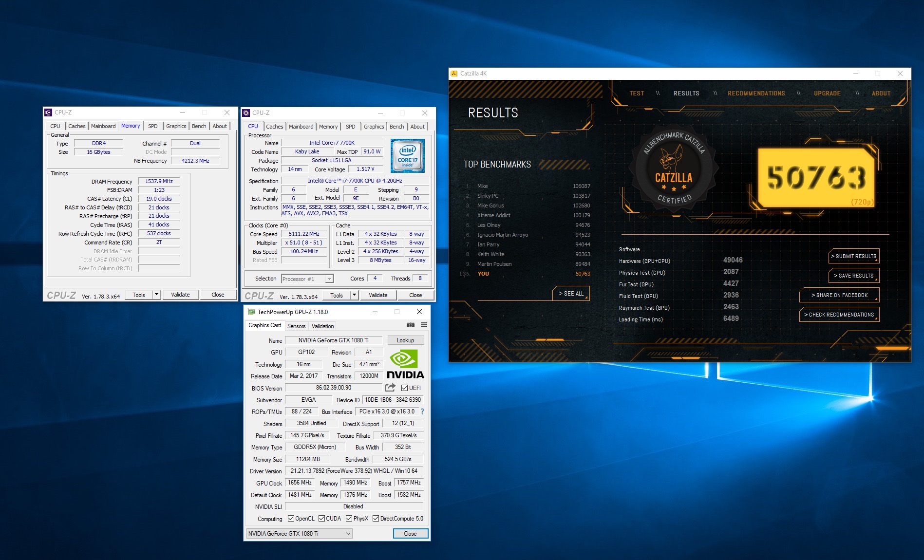Open Caches tab in Memory CPU-Z window
The image size is (924, 560).
[x=76, y=126]
